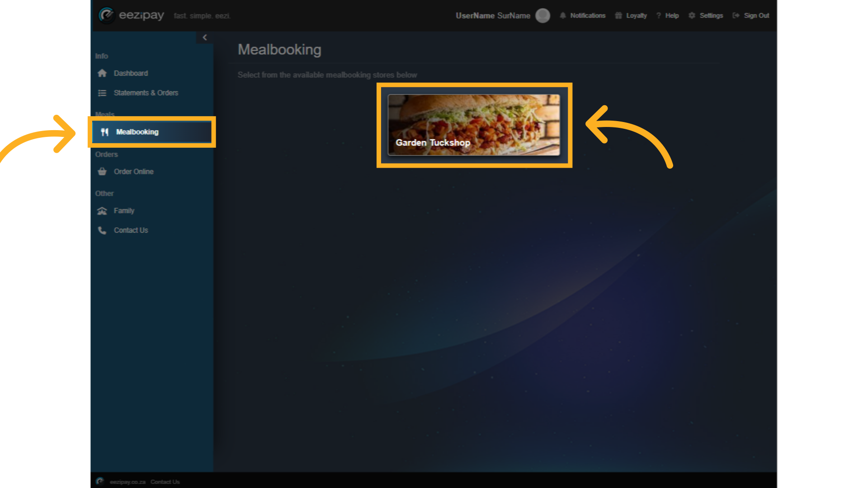Screen dimensions: 868x488
Task: Open the Dashboard home icon
Action: click(x=102, y=73)
